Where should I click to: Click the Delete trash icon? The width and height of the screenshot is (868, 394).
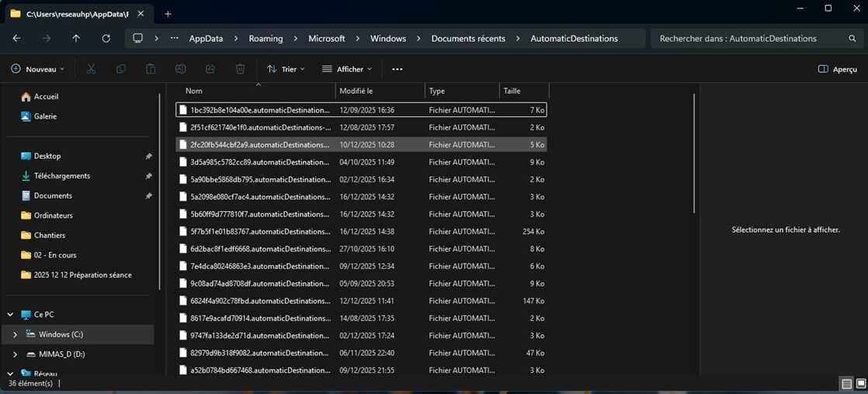click(x=241, y=69)
